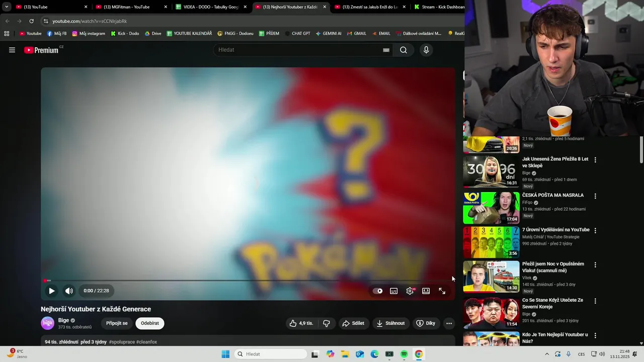Open Microsoft Edge from taskbar
This screenshot has height=362, width=644.
(374, 354)
